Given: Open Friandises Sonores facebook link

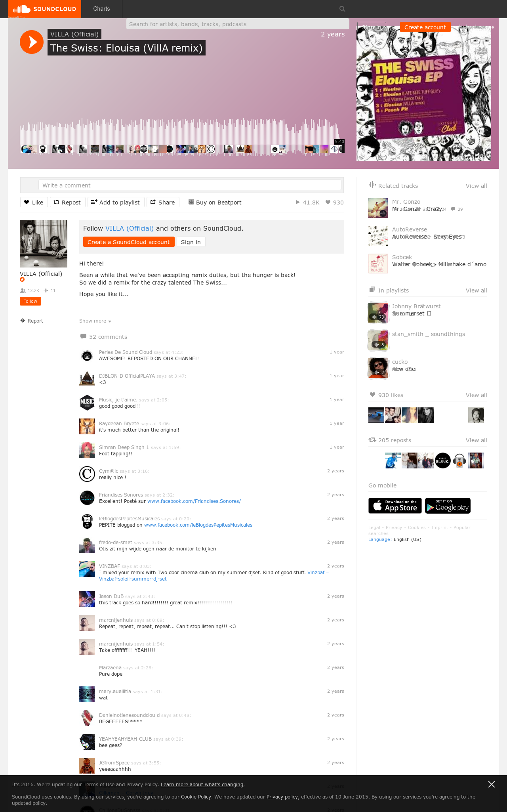Looking at the screenshot, I should 194,501.
